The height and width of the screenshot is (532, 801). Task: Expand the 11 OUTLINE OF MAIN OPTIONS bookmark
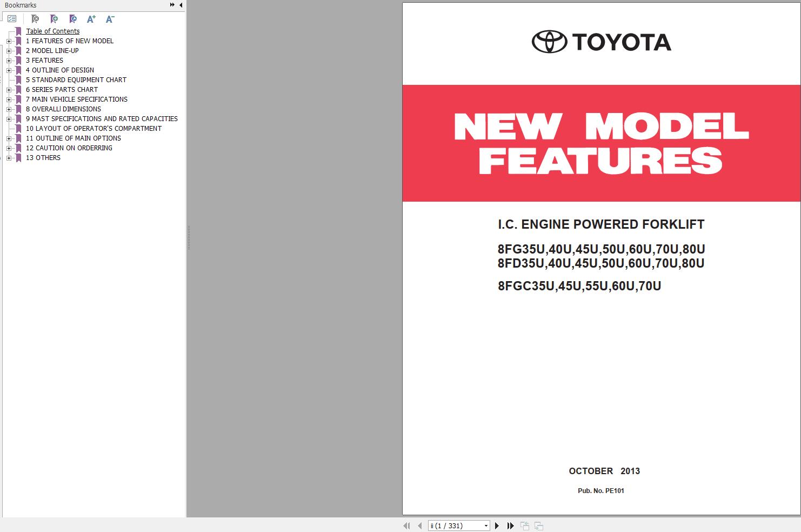pyautogui.click(x=9, y=138)
